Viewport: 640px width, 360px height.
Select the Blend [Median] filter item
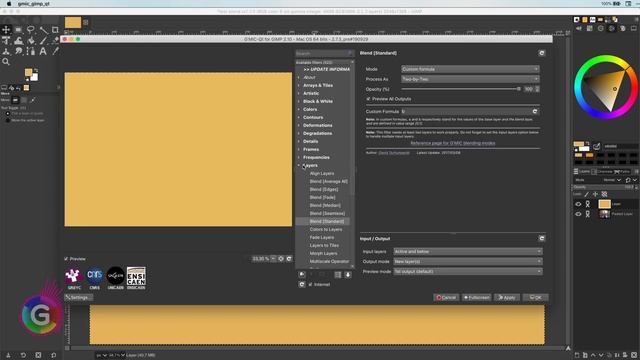coord(325,205)
